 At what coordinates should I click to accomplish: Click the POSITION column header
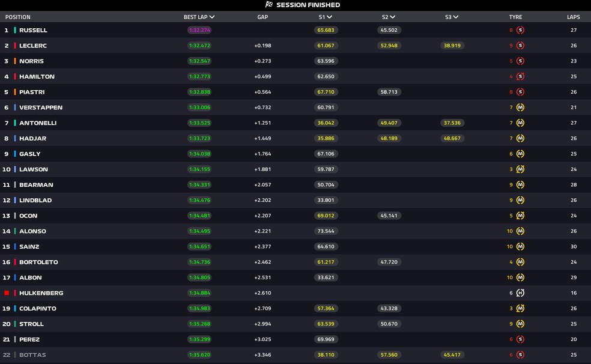coord(17,17)
